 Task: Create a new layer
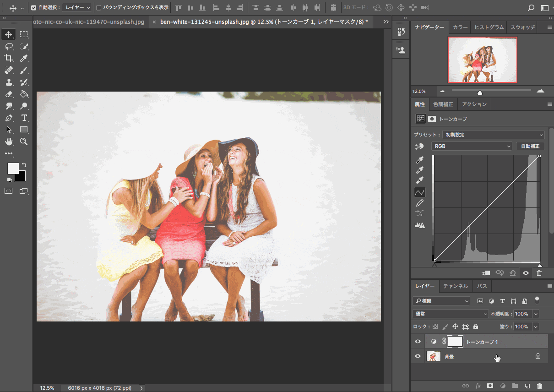[x=527, y=386]
